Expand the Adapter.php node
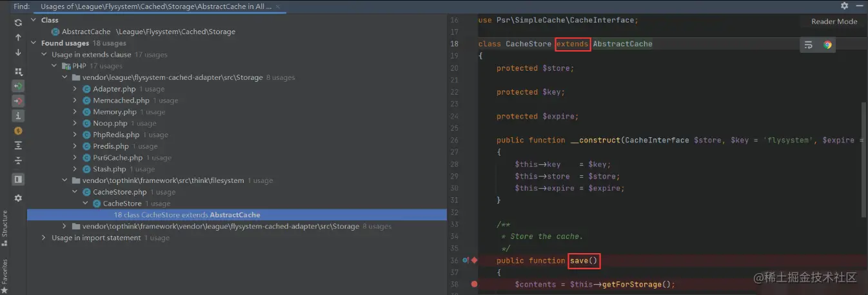 click(75, 89)
